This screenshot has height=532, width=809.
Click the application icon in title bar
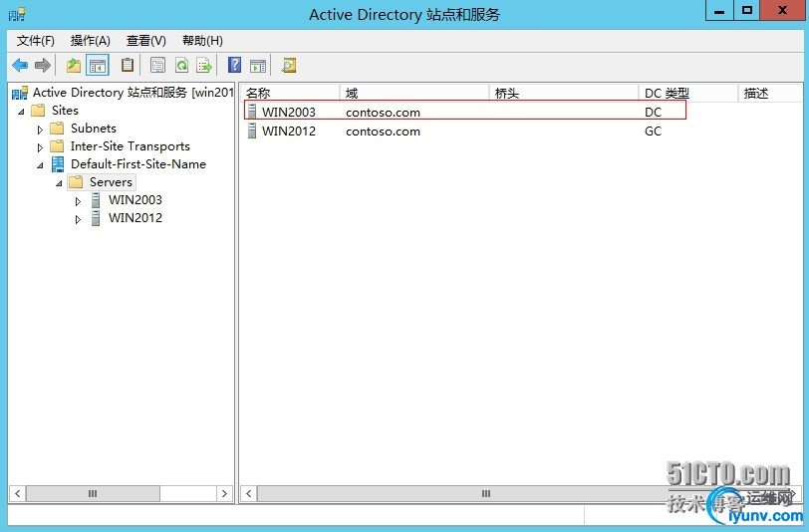17,14
